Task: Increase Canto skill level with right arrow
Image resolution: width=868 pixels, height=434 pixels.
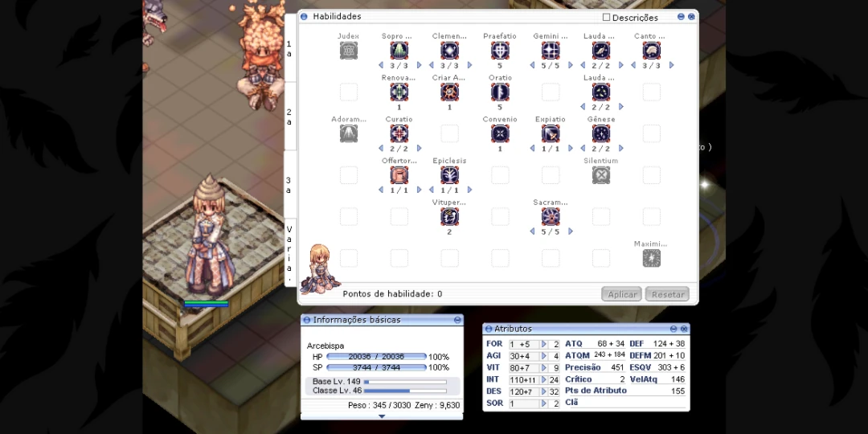Action: (x=671, y=65)
